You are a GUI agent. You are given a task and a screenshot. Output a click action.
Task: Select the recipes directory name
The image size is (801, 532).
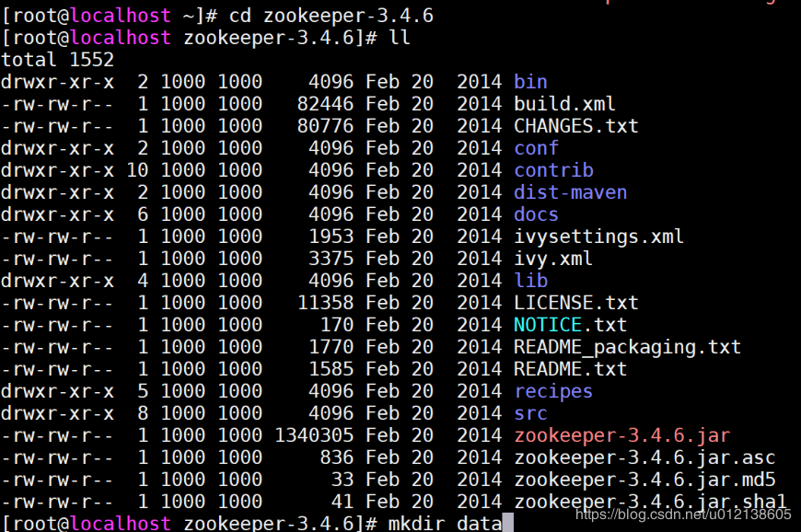(553, 391)
